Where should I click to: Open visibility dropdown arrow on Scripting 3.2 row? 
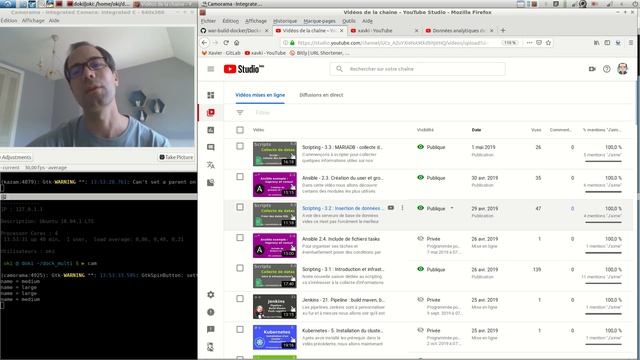click(452, 208)
